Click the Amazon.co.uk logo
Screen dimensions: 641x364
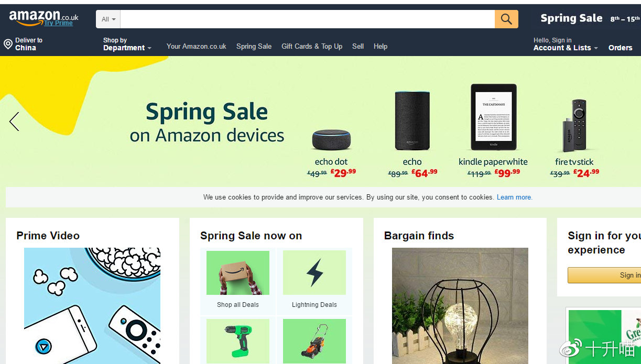point(44,18)
